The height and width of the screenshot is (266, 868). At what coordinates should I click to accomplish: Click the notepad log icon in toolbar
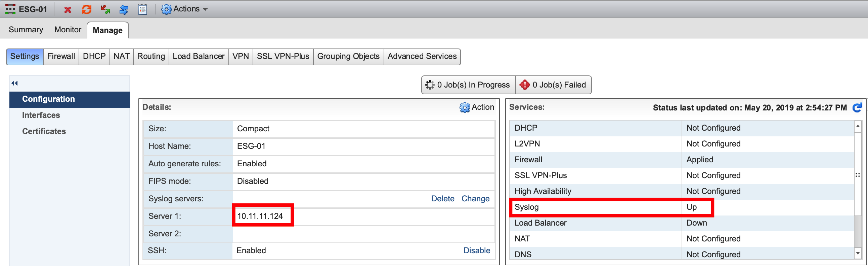(x=143, y=9)
